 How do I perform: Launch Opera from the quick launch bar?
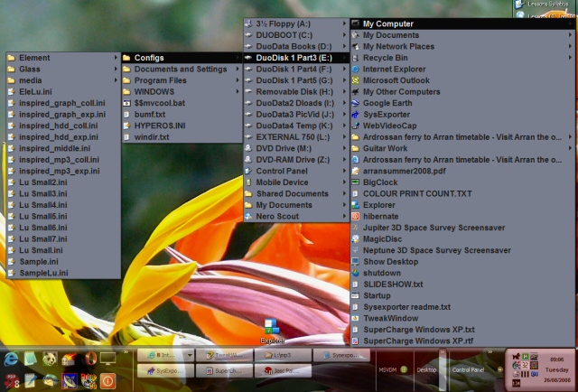(x=89, y=358)
